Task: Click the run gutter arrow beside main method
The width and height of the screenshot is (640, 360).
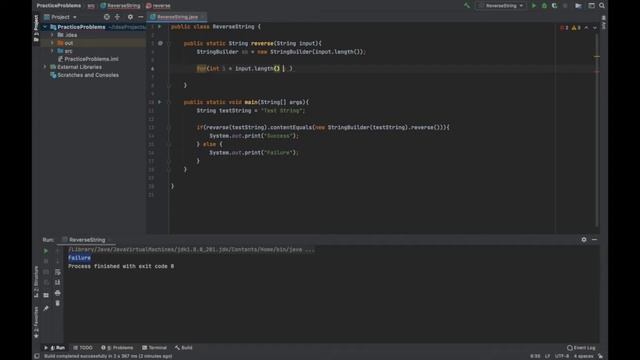Action: [x=160, y=102]
